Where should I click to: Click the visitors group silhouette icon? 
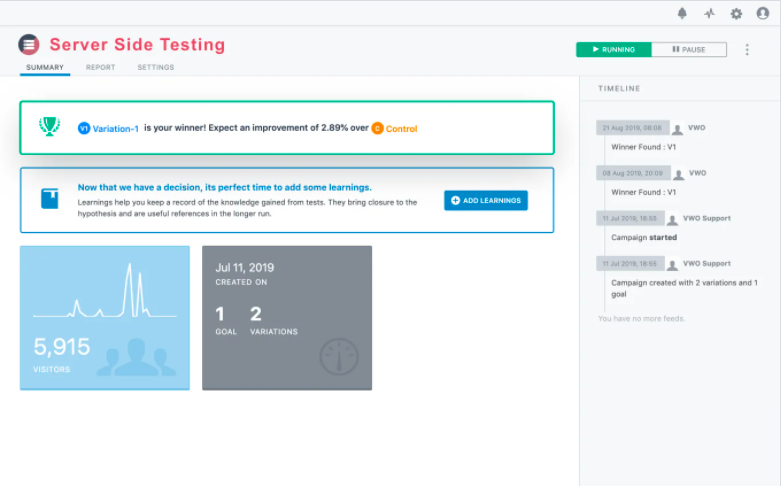coord(136,357)
